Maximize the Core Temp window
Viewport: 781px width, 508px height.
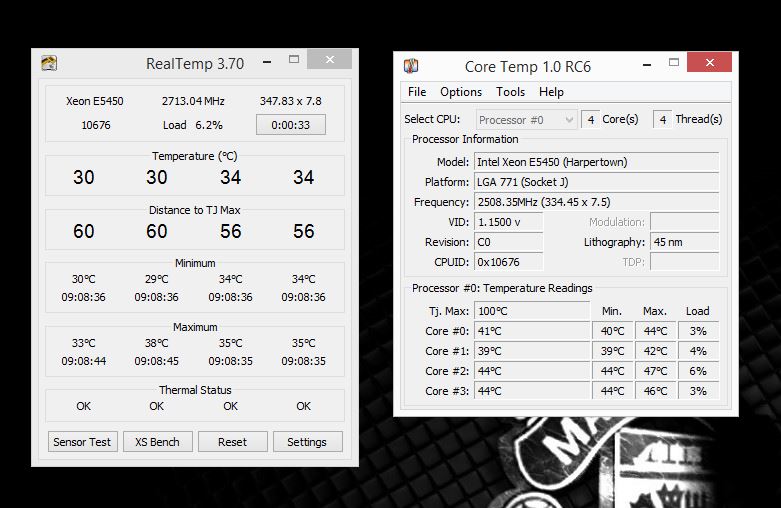(674, 62)
